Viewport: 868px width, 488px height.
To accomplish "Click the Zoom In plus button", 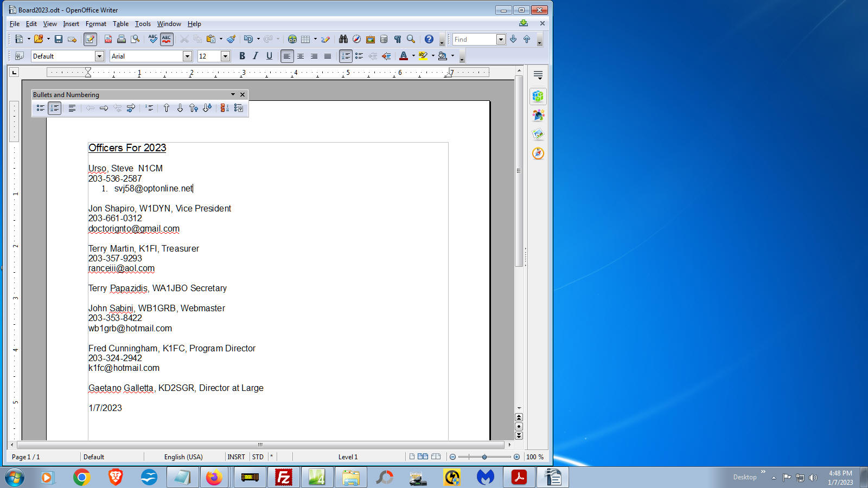I will coord(516,457).
